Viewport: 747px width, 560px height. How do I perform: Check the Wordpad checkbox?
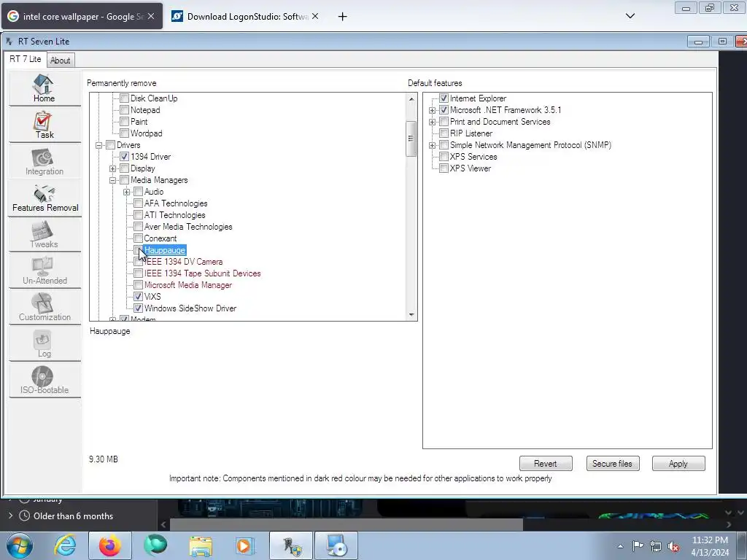pyautogui.click(x=124, y=133)
